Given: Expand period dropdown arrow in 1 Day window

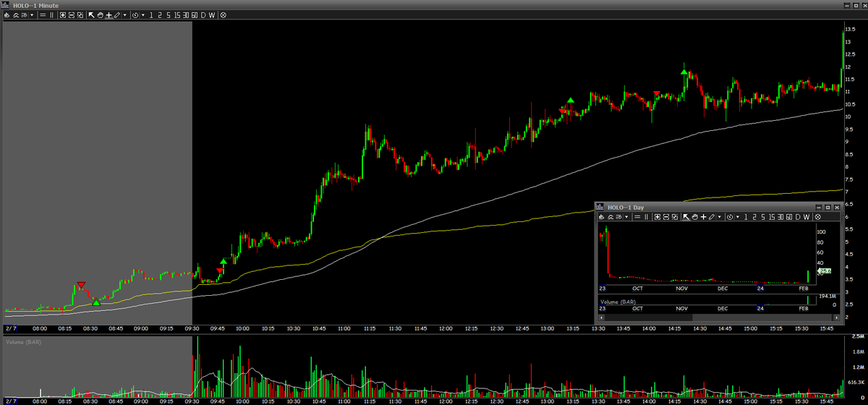Looking at the screenshot, I should pos(738,217).
